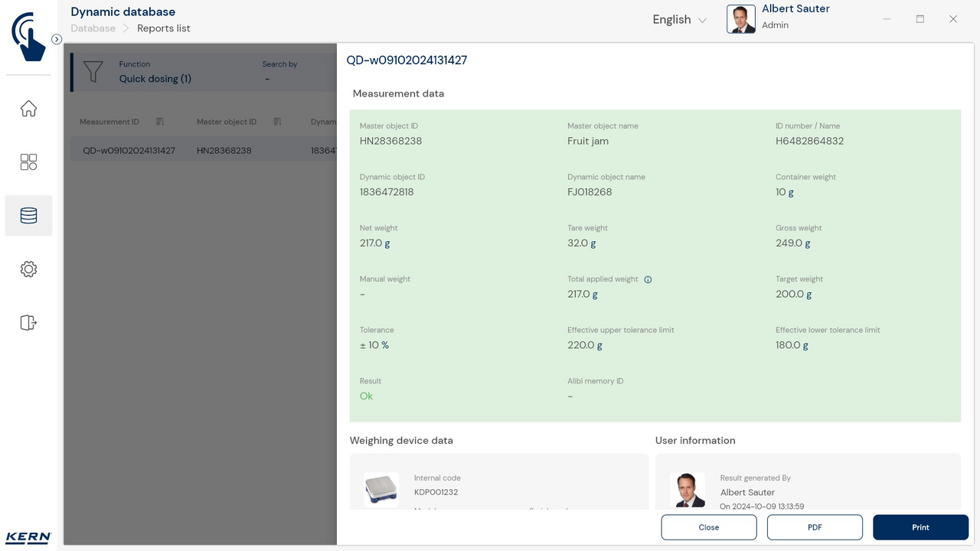This screenshot has height=551, width=980.
Task: Click the logout icon in sidebar
Action: (x=28, y=323)
